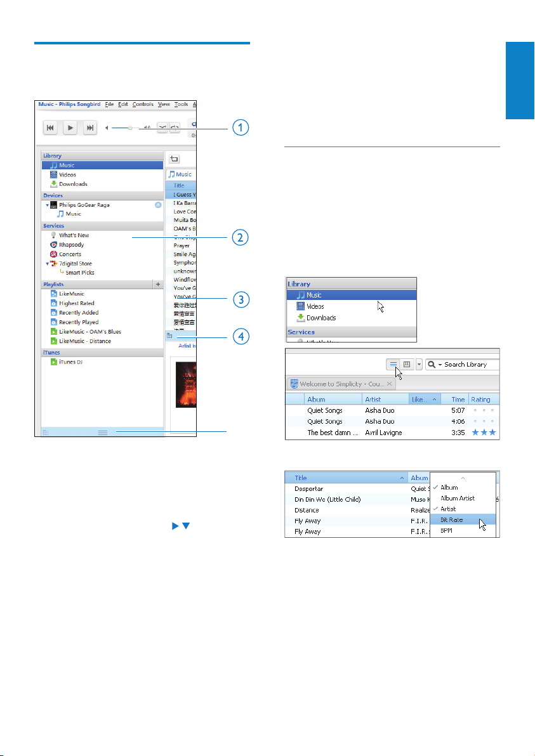The width and height of the screenshot is (535, 756).
Task: Uncheck Artist in the column menu
Action: [x=463, y=509]
